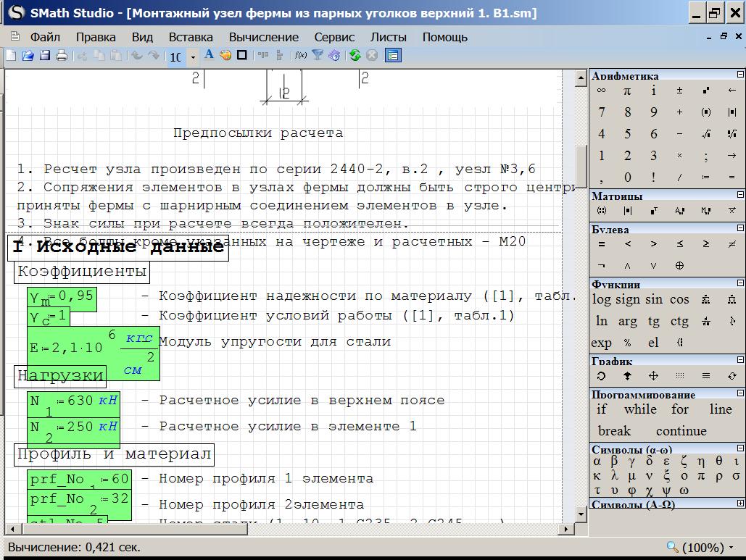Click the vertical scrollbar down arrow
Image resolution: width=746 pixels, height=560 pixels.
(x=581, y=513)
